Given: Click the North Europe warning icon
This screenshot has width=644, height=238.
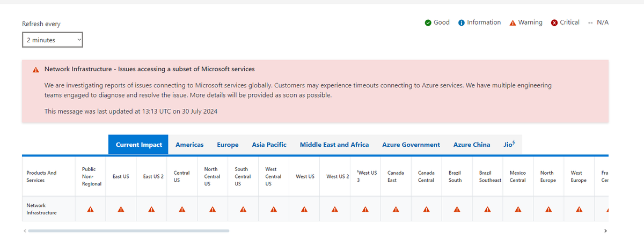Looking at the screenshot, I should tap(548, 210).
